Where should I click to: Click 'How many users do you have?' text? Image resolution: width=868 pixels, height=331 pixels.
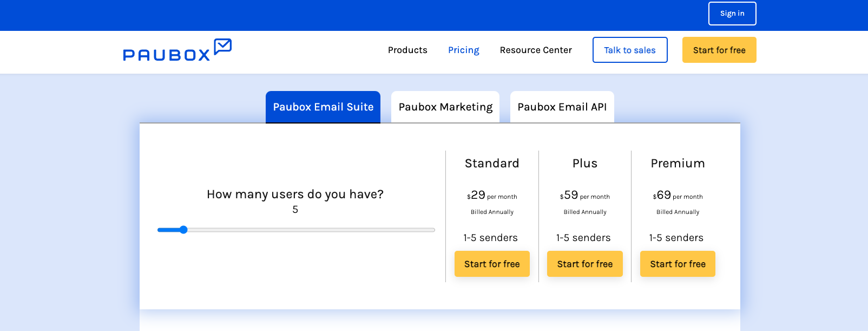295,194
